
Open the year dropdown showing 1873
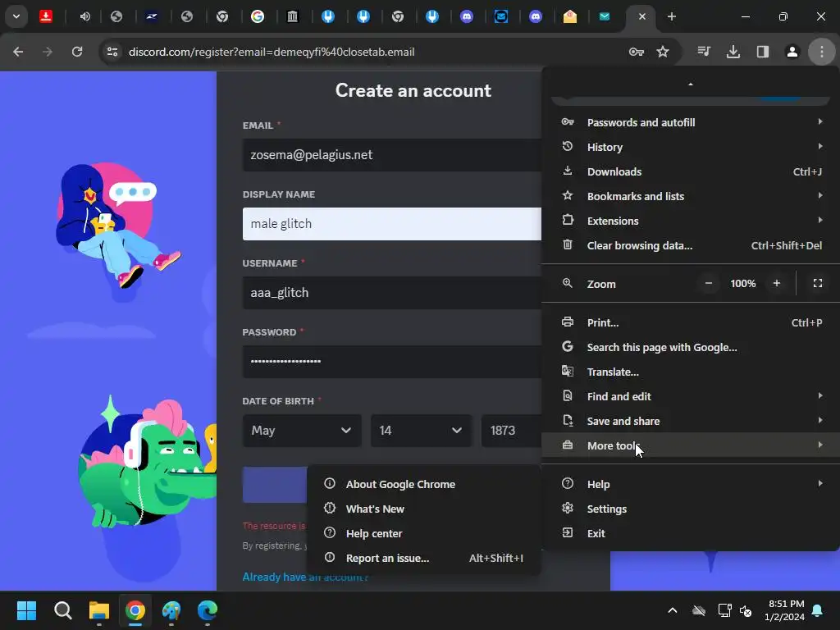click(x=512, y=431)
